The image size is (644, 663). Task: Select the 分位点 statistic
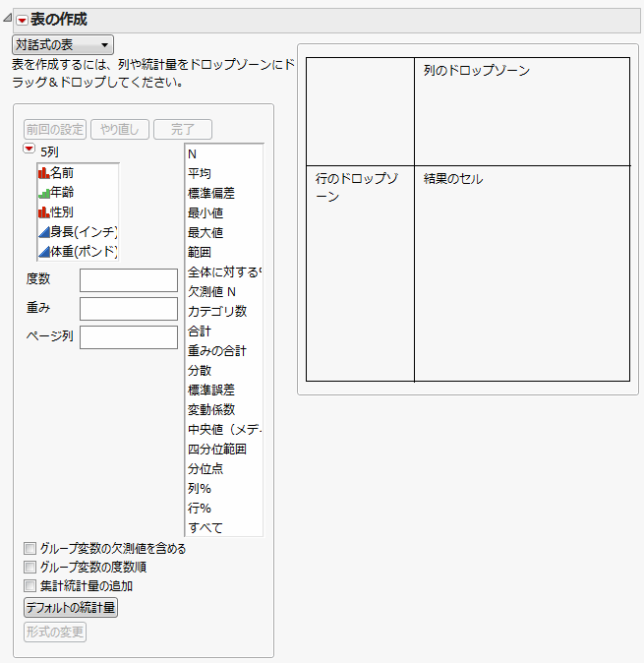224,469
